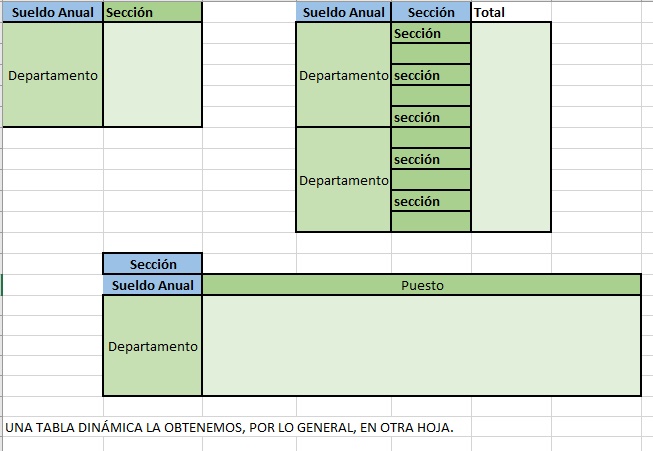Click the Departamento cell in third table

click(x=153, y=346)
